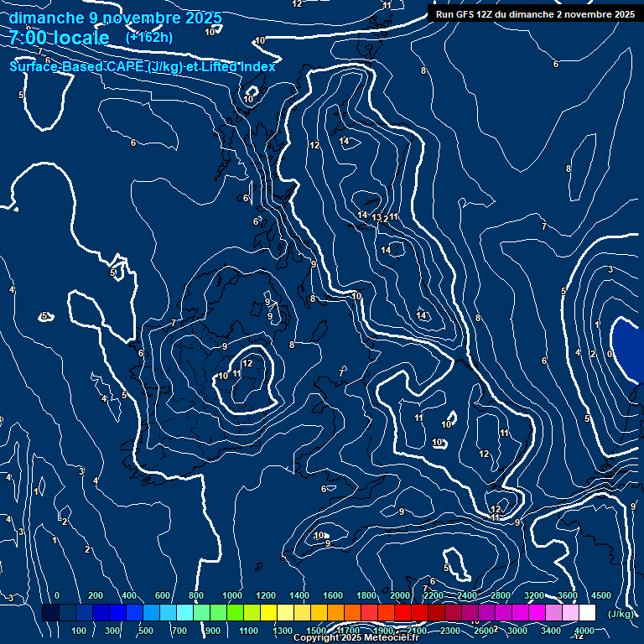Click the bright green swatch between 1000 and 1100
Screen dimensions: 644x644
click(x=236, y=612)
